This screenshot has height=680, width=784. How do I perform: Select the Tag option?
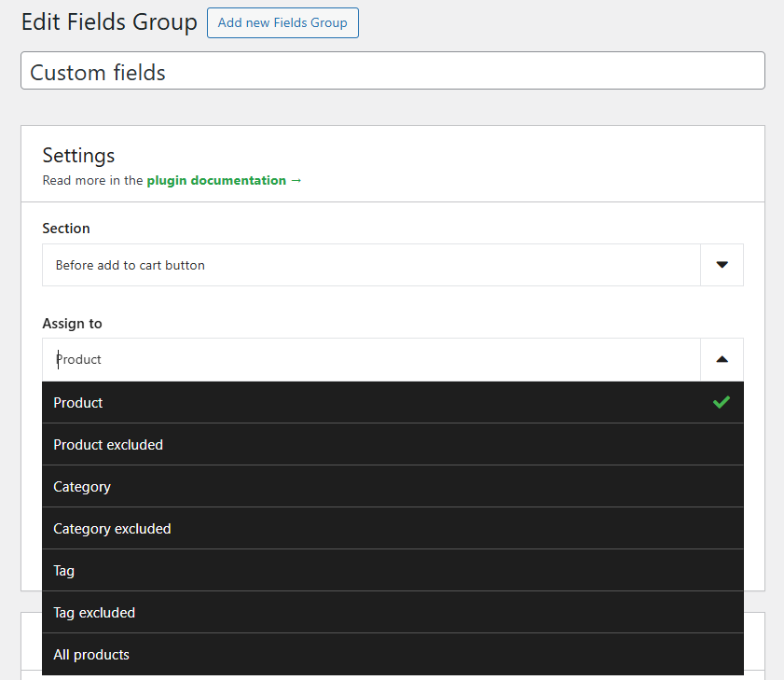pos(64,571)
